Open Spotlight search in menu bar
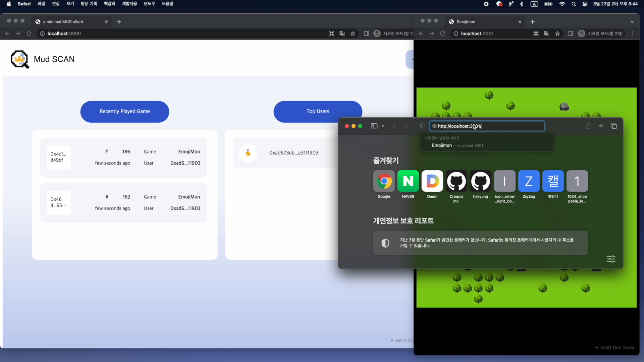This screenshot has height=362, width=644. coord(574,4)
